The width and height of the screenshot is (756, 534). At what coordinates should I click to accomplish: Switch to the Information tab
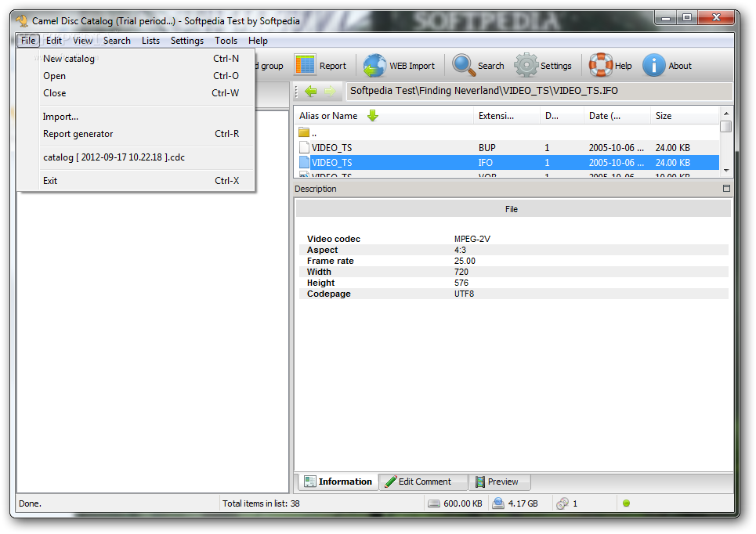[338, 482]
